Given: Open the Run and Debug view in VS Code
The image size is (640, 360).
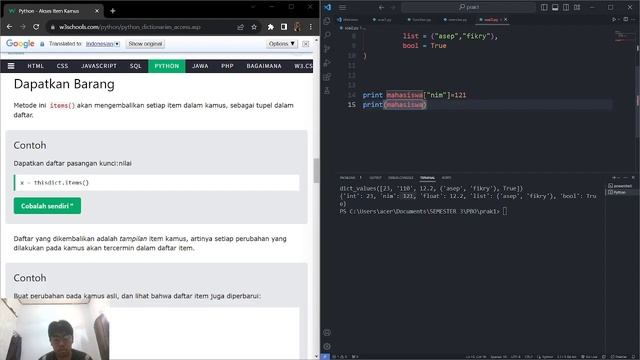Looking at the screenshot, I should tap(327, 63).
